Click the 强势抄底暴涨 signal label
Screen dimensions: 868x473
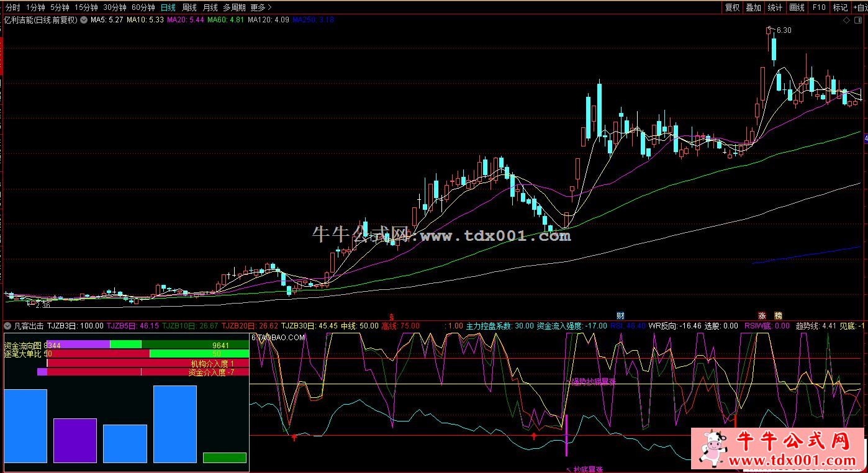(593, 381)
